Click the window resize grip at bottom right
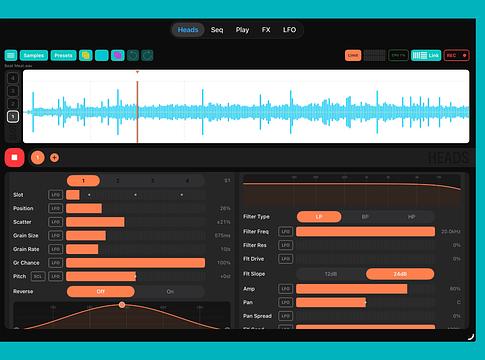485x360 pixels. coord(470,337)
